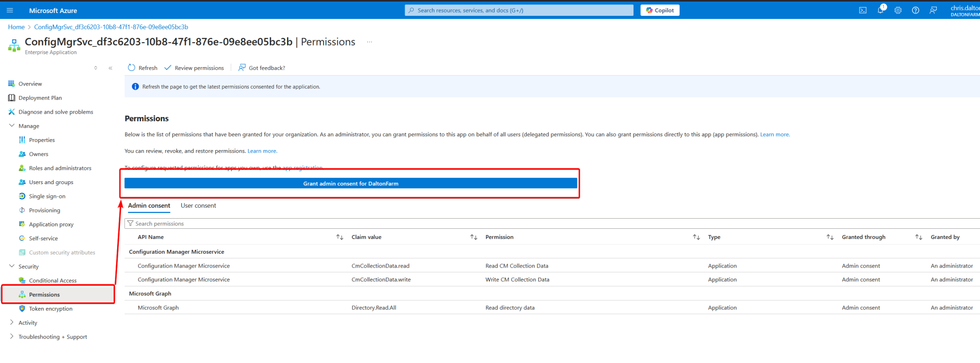Viewport: 980px width, 363px height.
Task: Click the Configuration Manager Microservice group header
Action: (x=176, y=252)
